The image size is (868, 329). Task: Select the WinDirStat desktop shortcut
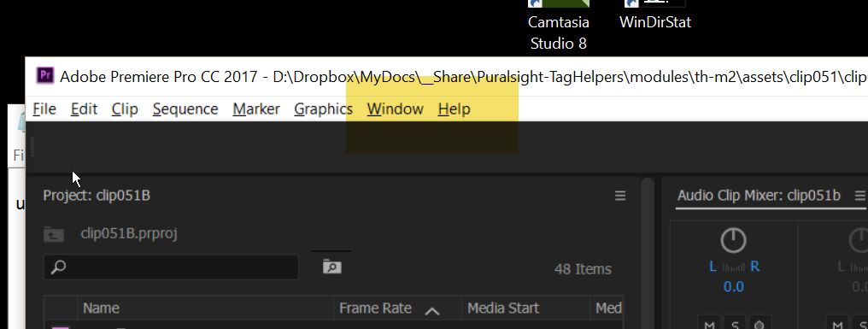(655, 15)
